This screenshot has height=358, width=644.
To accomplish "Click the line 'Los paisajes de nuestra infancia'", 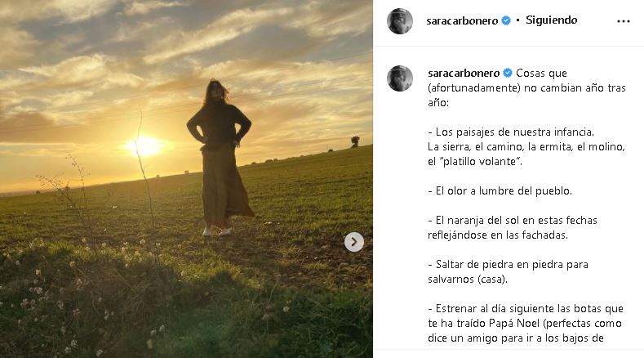I will point(511,132).
